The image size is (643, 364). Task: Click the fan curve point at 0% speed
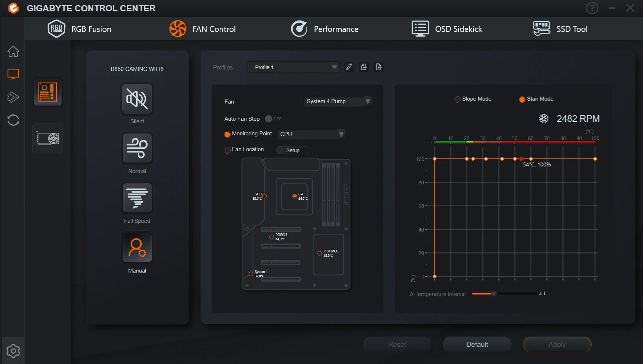pyautogui.click(x=435, y=277)
